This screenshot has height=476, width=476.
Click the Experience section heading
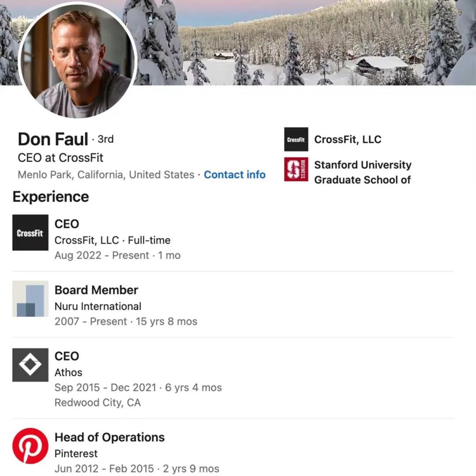click(x=51, y=197)
